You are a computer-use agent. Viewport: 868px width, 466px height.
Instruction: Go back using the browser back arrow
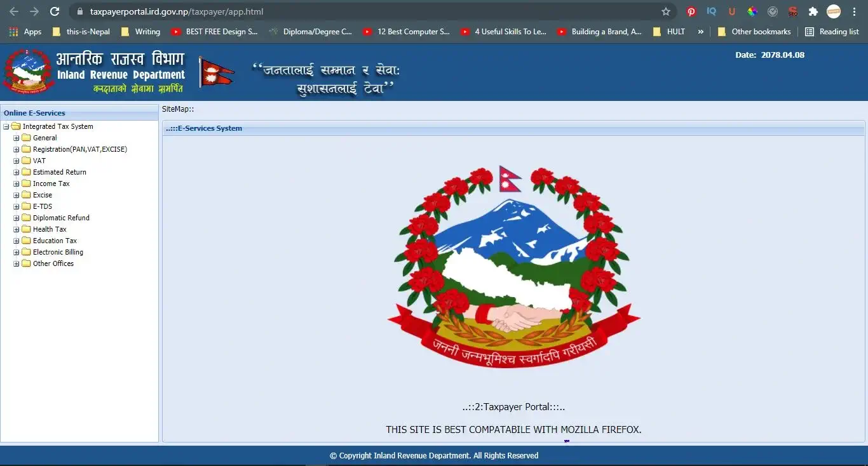(14, 11)
